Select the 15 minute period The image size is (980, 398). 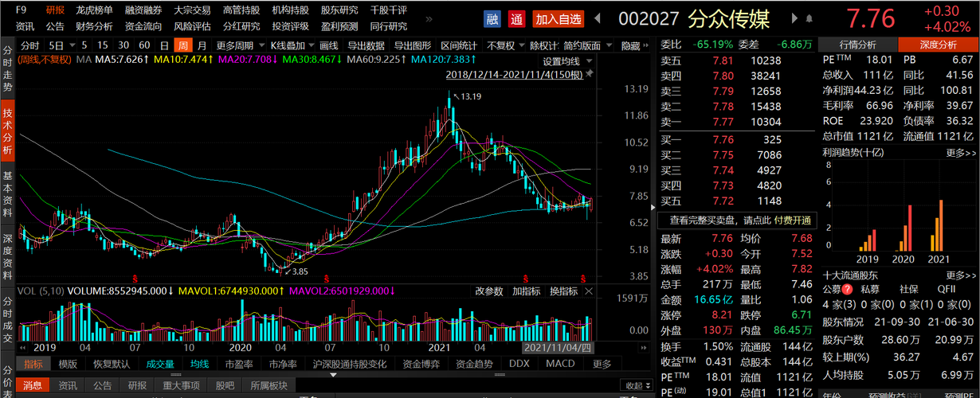tap(104, 45)
